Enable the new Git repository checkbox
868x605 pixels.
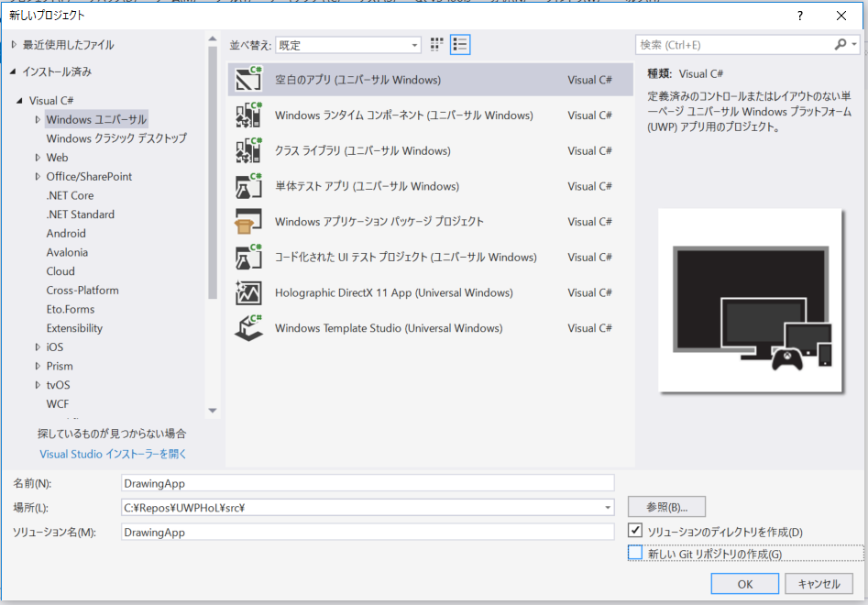(x=635, y=553)
